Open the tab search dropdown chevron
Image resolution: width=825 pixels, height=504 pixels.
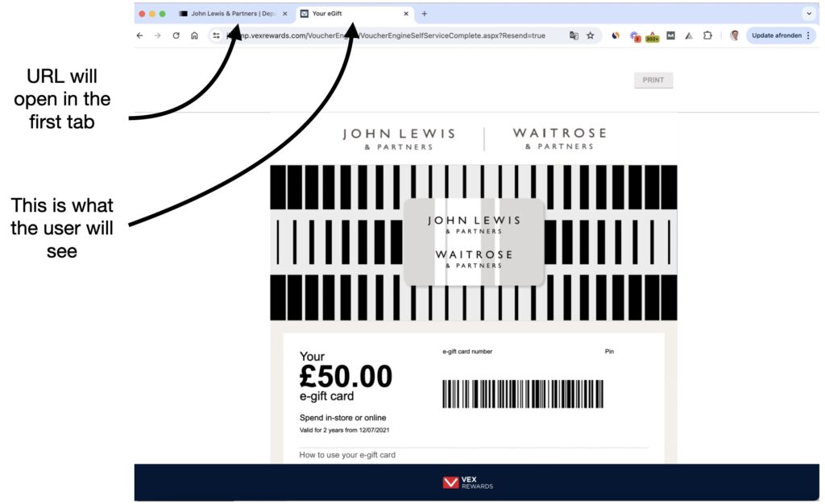coord(809,14)
